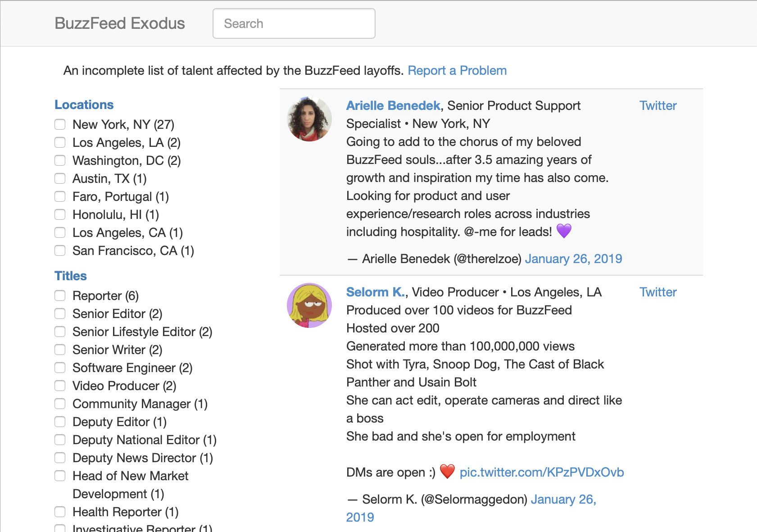757x532 pixels.
Task: Toggle the Faro, Portugal filter
Action: click(x=60, y=196)
